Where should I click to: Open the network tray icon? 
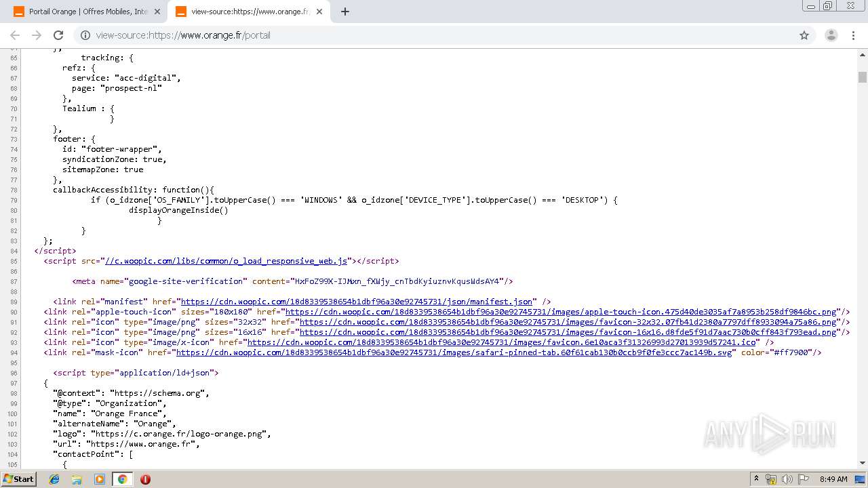point(771,479)
